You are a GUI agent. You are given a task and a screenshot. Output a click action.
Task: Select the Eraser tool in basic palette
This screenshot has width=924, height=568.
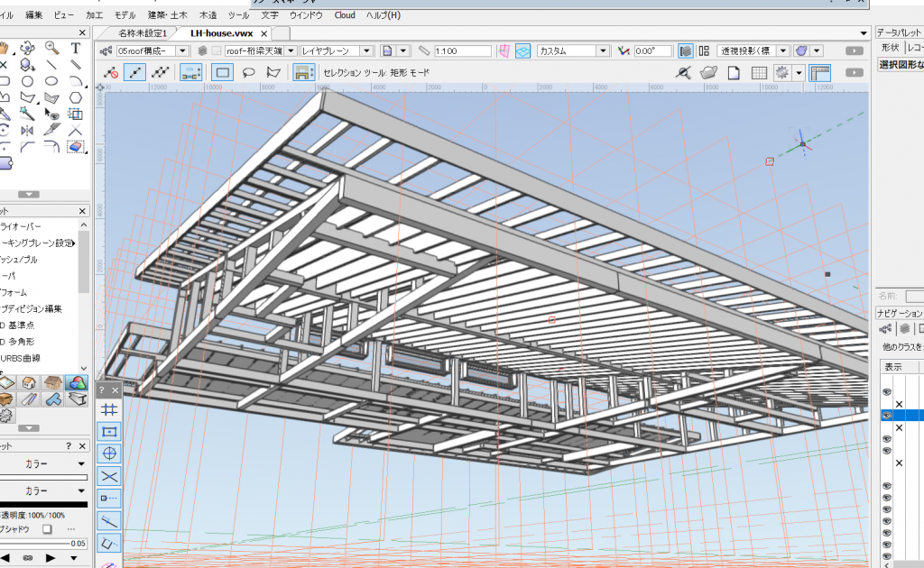[76, 146]
